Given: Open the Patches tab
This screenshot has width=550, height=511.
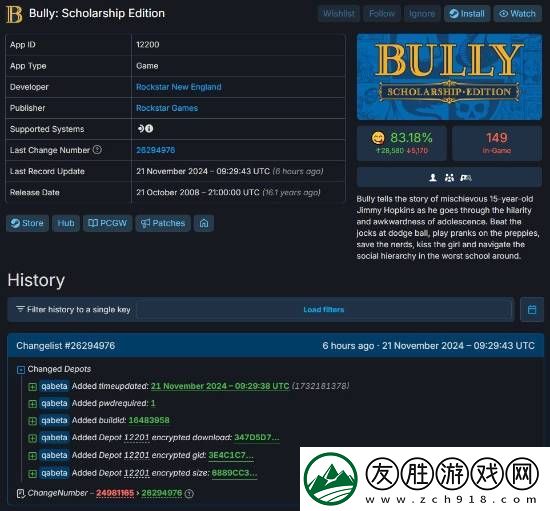Looking at the screenshot, I should click(x=163, y=223).
